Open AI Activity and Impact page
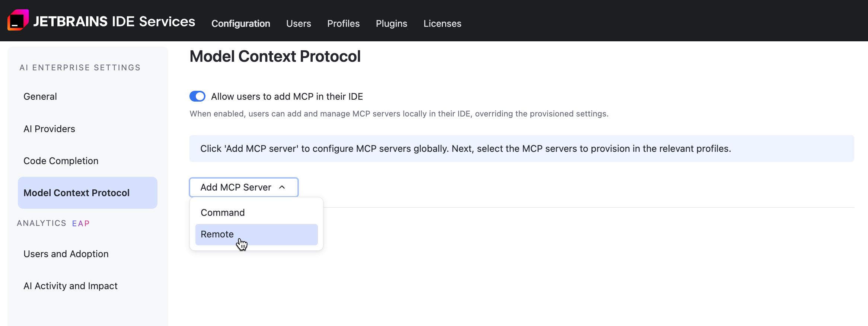The width and height of the screenshot is (868, 326). click(x=70, y=286)
